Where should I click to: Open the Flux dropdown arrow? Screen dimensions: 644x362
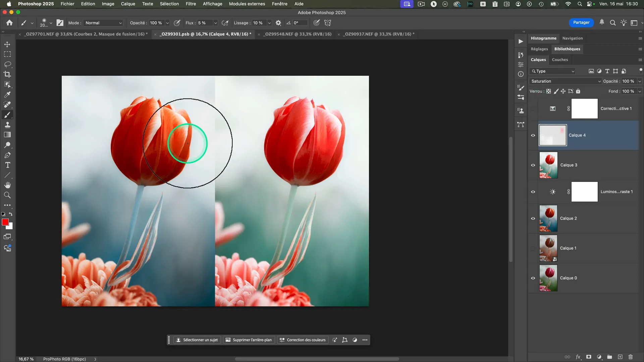pyautogui.click(x=215, y=23)
